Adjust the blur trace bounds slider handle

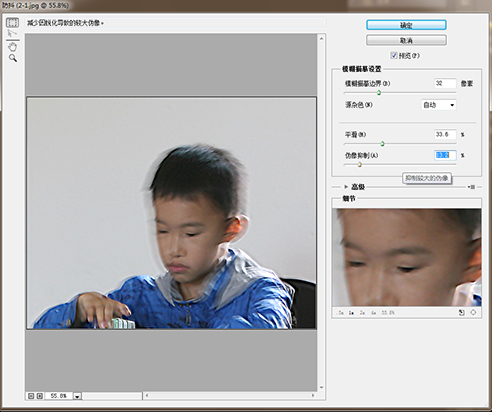click(x=379, y=93)
